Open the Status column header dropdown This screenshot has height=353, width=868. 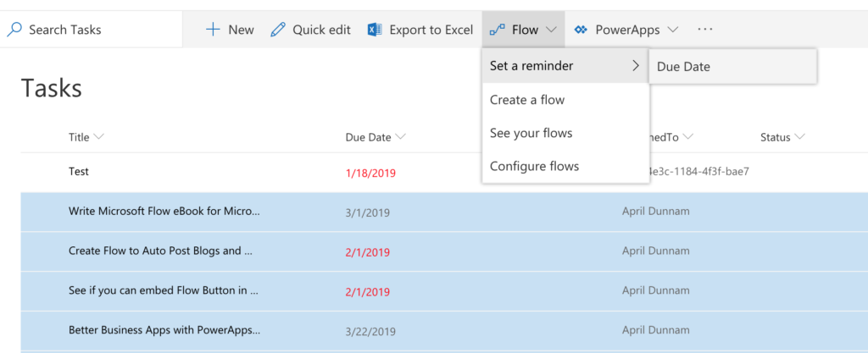799,137
